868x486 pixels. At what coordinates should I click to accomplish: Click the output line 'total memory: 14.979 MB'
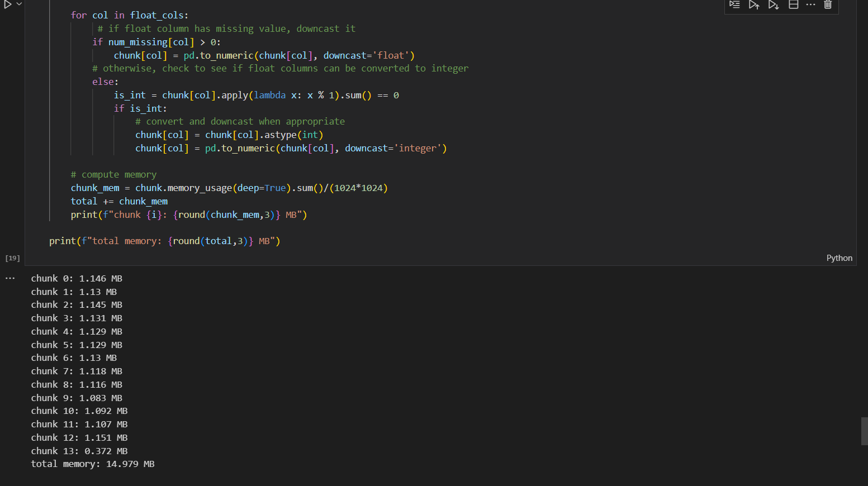(x=93, y=464)
